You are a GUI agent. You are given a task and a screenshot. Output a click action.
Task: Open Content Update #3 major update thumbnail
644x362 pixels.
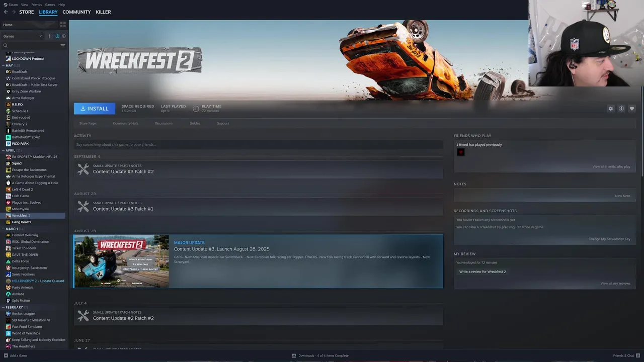coord(121,261)
